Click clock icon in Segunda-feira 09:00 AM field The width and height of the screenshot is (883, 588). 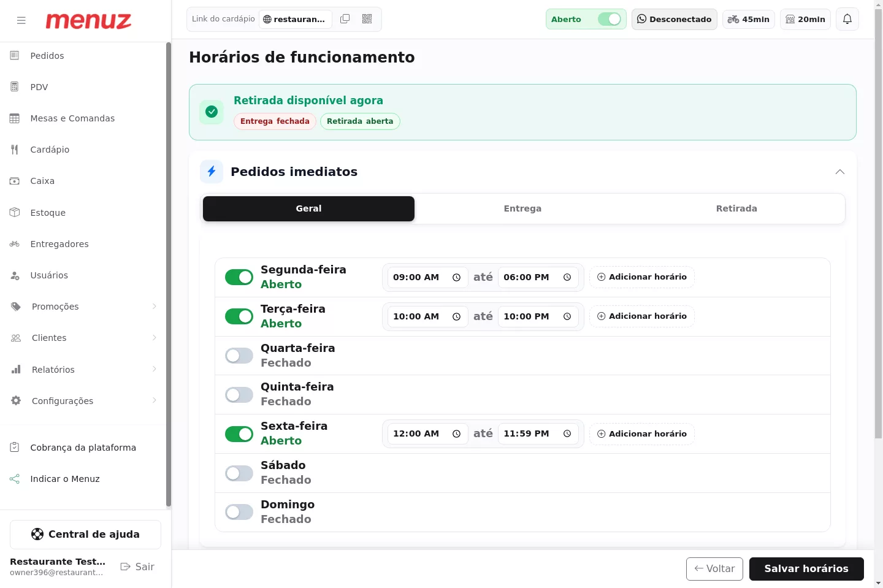tap(457, 277)
